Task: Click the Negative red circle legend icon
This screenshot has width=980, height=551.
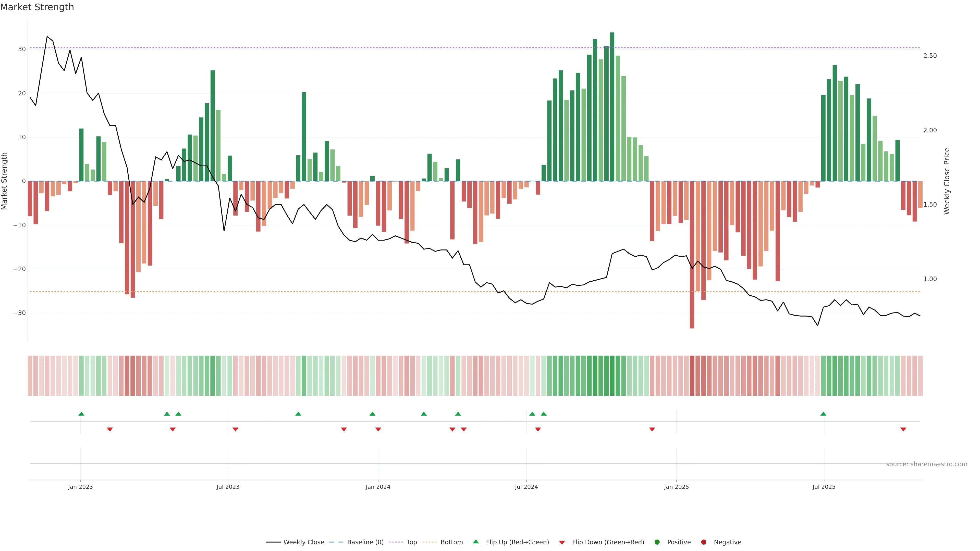Action: 703,542
